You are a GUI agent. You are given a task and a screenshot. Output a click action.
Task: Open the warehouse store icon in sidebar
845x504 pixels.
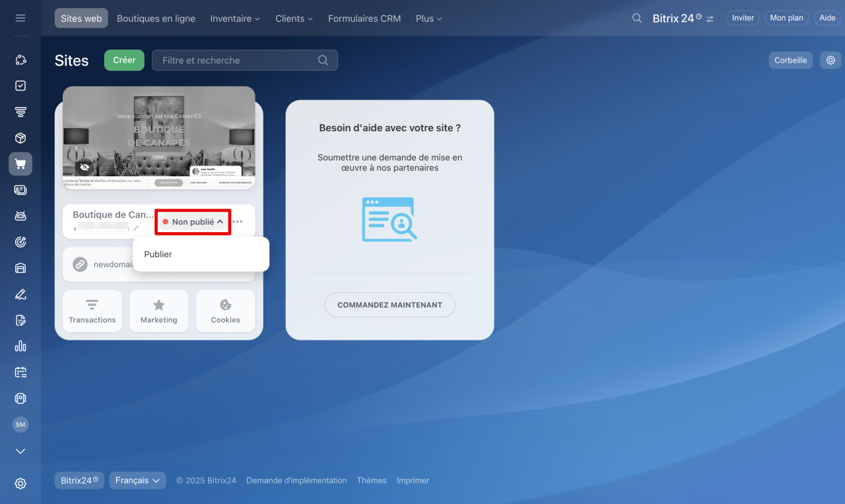tap(20, 268)
